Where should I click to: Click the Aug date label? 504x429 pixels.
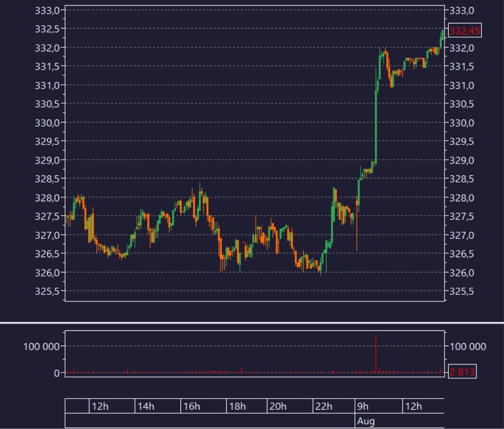(x=366, y=421)
